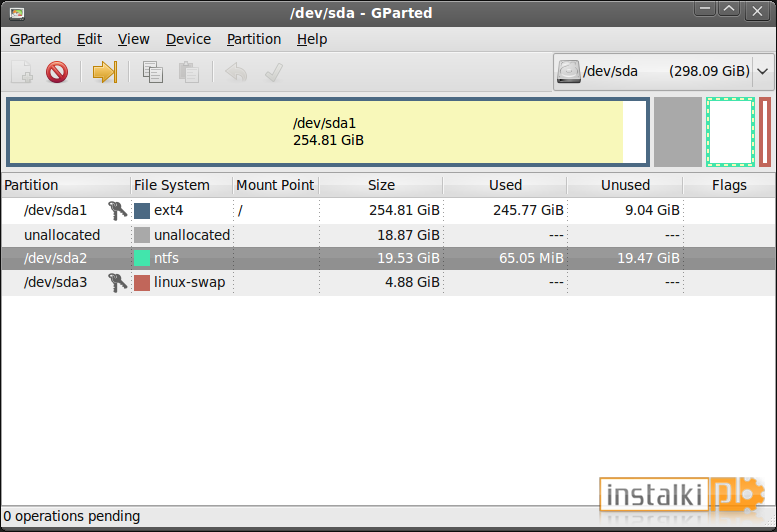Open the GParted menu

tap(35, 39)
